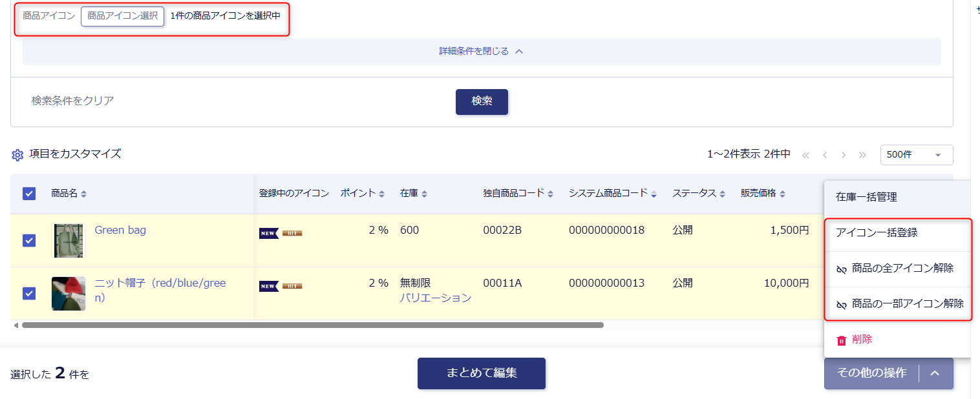Sort by ステータス column arrows
This screenshot has height=399, width=980.
pos(722,194)
